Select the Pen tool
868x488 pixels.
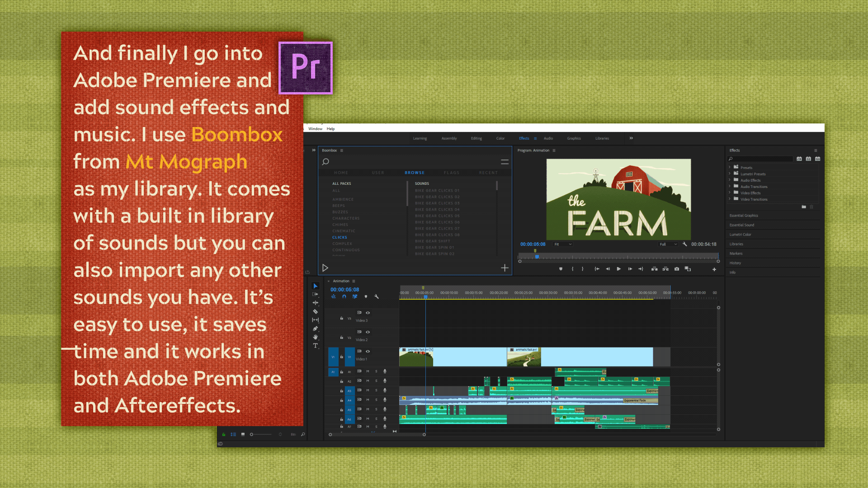point(316,328)
